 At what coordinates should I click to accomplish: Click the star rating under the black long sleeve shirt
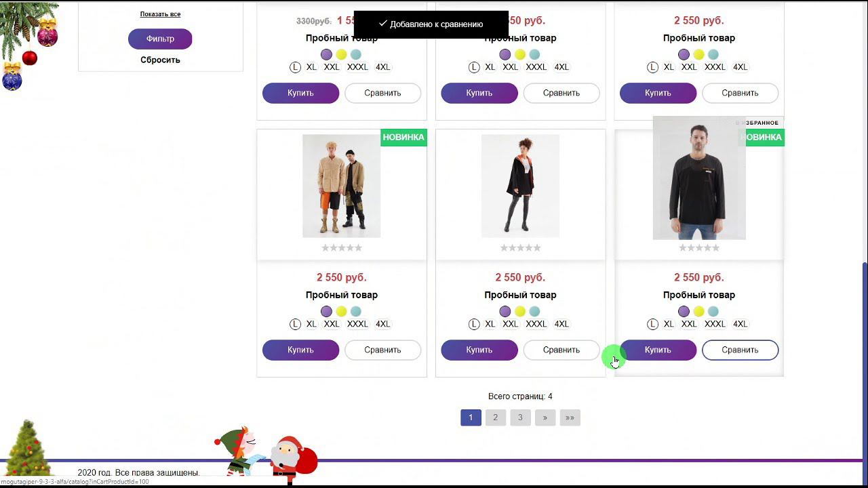(x=699, y=248)
